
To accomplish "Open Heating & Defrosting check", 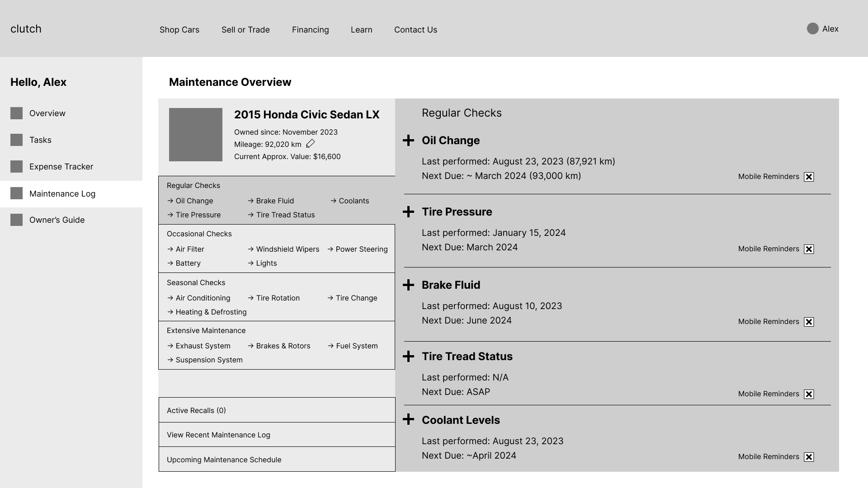I will coord(207,312).
